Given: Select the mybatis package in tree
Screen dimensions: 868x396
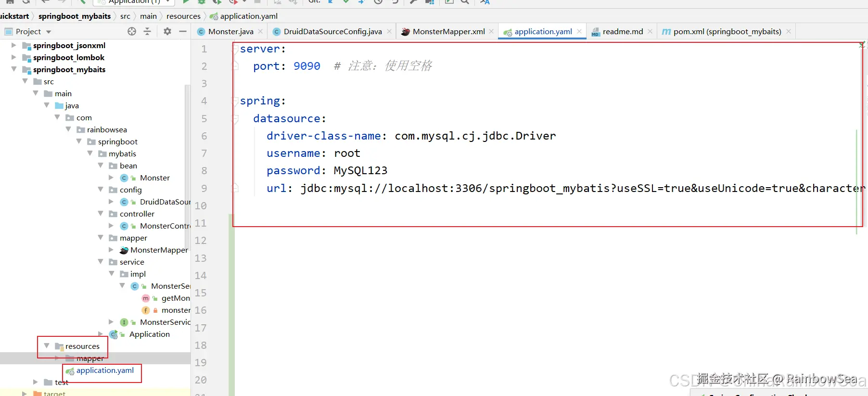Looking at the screenshot, I should tap(122, 153).
